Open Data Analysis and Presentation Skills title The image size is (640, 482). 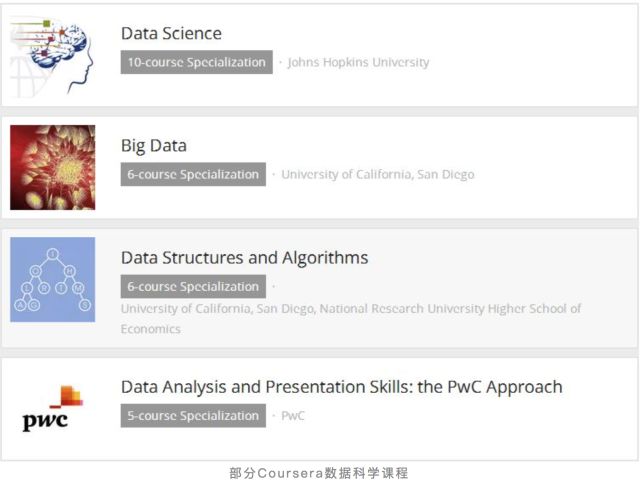341,386
